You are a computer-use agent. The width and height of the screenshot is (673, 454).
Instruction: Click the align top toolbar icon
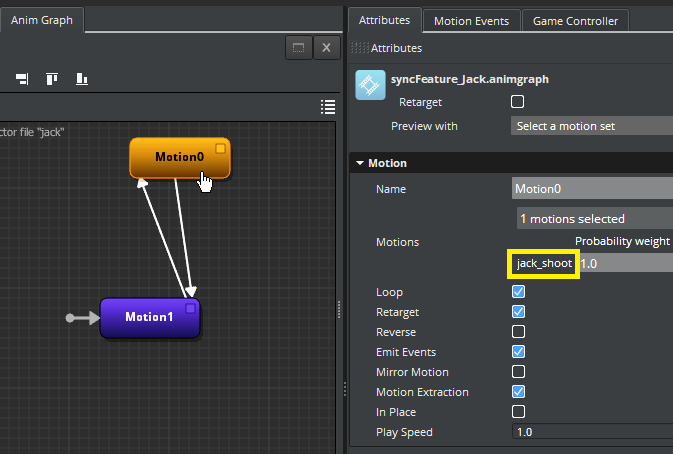(51, 79)
